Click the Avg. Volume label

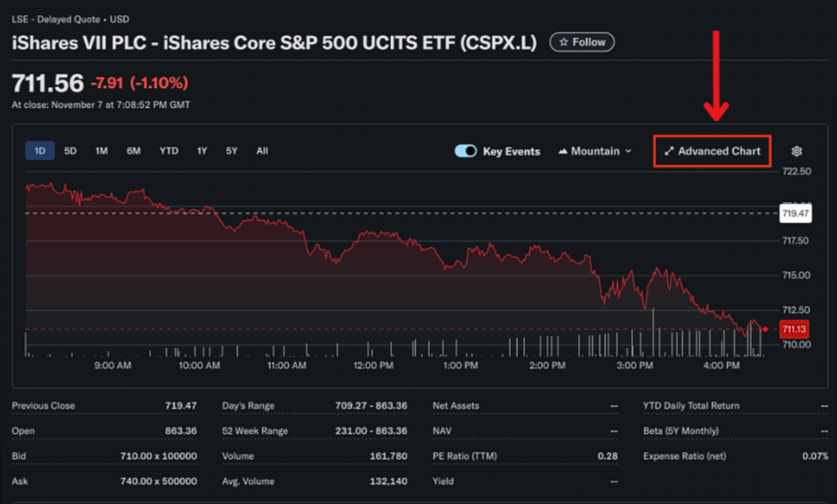248,481
